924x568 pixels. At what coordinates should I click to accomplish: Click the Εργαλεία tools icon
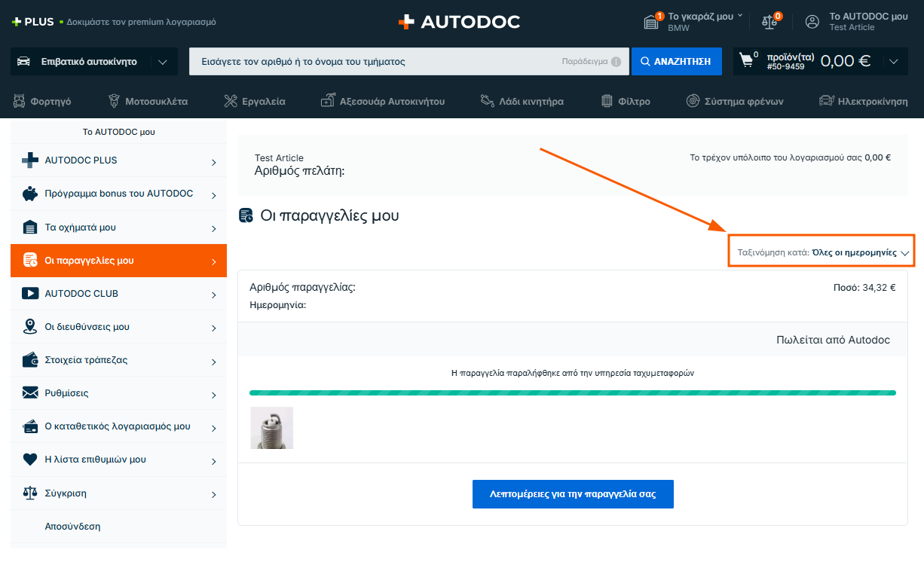(x=231, y=101)
